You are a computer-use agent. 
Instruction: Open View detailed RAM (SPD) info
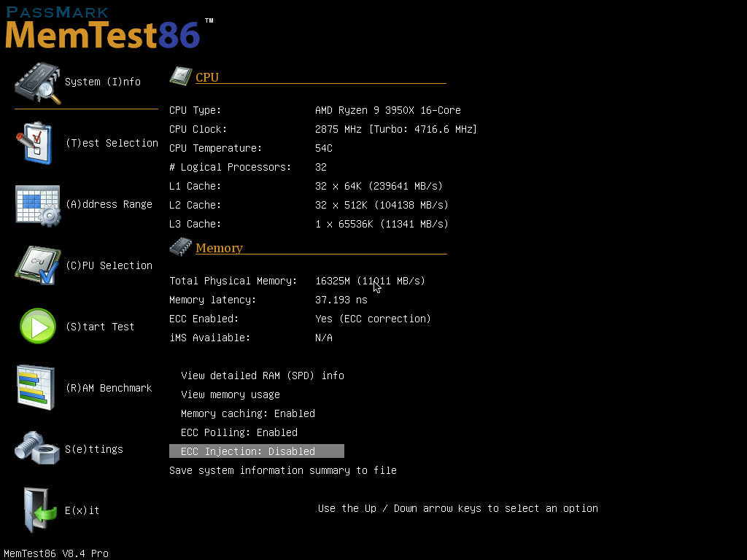(x=263, y=376)
